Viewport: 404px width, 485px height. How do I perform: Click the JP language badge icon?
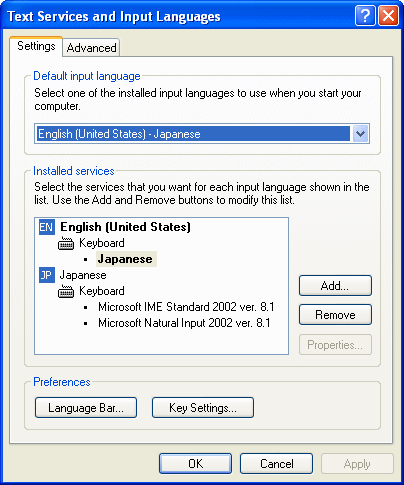click(47, 275)
